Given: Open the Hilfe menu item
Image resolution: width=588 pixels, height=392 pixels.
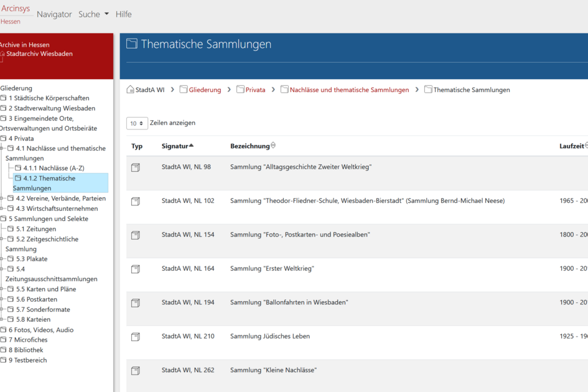Looking at the screenshot, I should pyautogui.click(x=123, y=14).
